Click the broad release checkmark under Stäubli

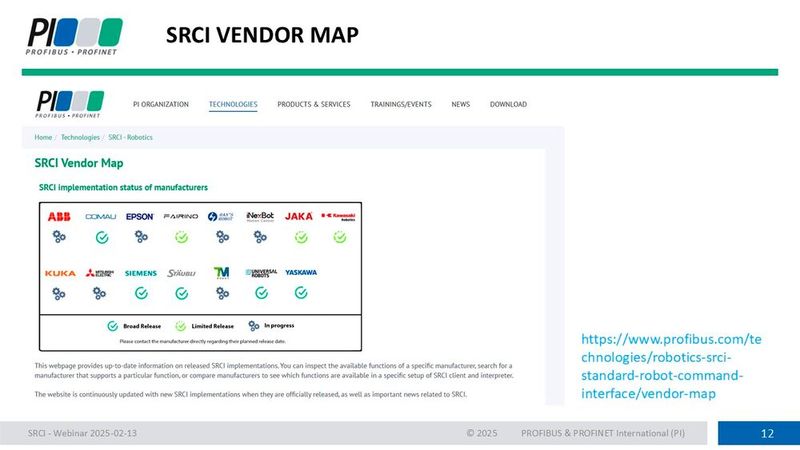pyautogui.click(x=182, y=293)
